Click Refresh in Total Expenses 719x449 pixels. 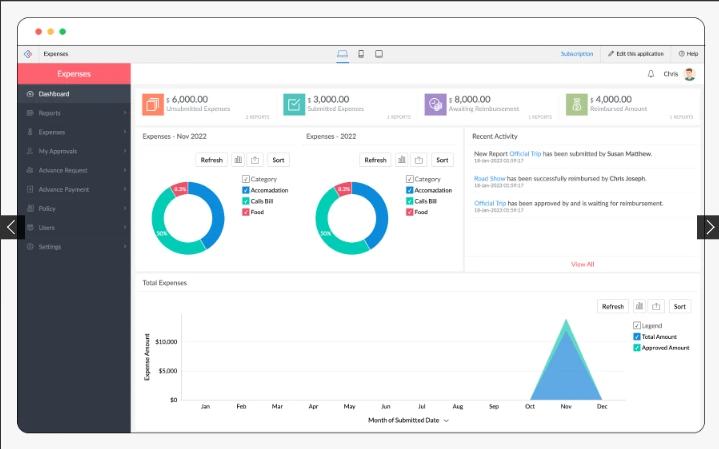[613, 306]
